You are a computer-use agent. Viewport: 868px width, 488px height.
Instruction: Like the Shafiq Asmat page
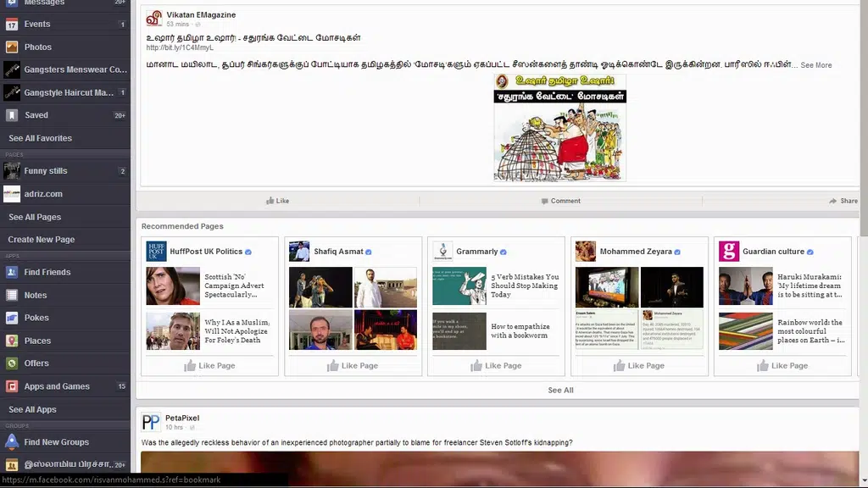click(353, 366)
